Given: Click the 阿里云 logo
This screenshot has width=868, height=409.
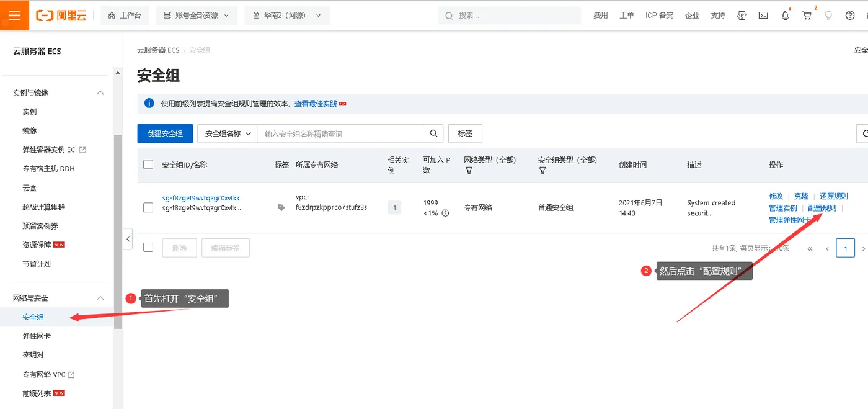Looking at the screenshot, I should pyautogui.click(x=61, y=16).
